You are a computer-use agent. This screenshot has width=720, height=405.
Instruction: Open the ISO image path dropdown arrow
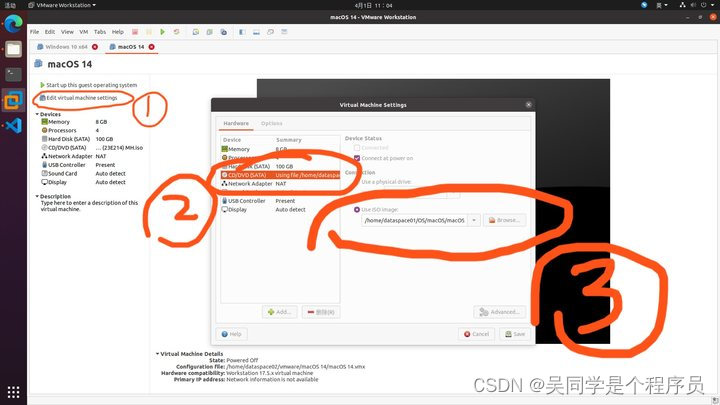pos(474,220)
